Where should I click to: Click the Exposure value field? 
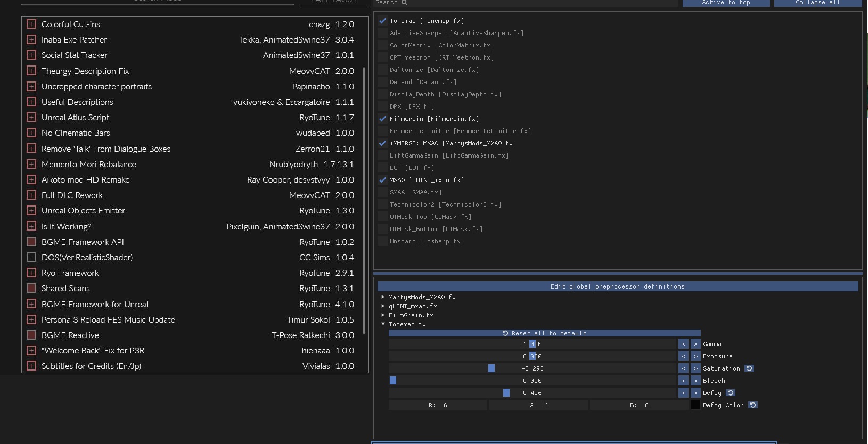click(x=533, y=356)
